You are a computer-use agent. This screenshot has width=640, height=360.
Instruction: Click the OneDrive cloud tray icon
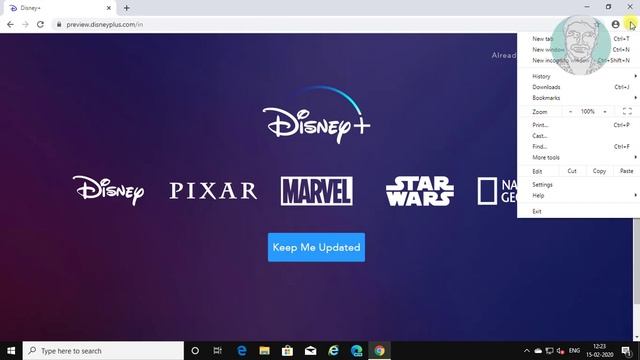538,351
